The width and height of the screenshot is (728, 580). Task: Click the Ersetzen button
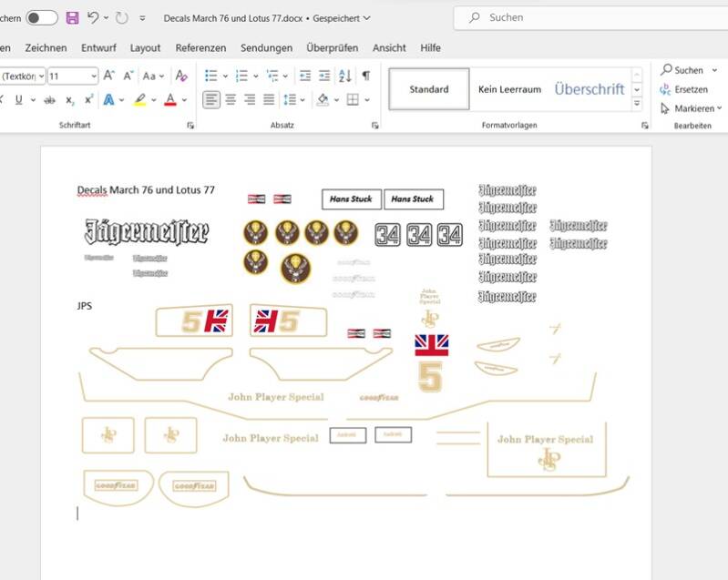tap(684, 89)
